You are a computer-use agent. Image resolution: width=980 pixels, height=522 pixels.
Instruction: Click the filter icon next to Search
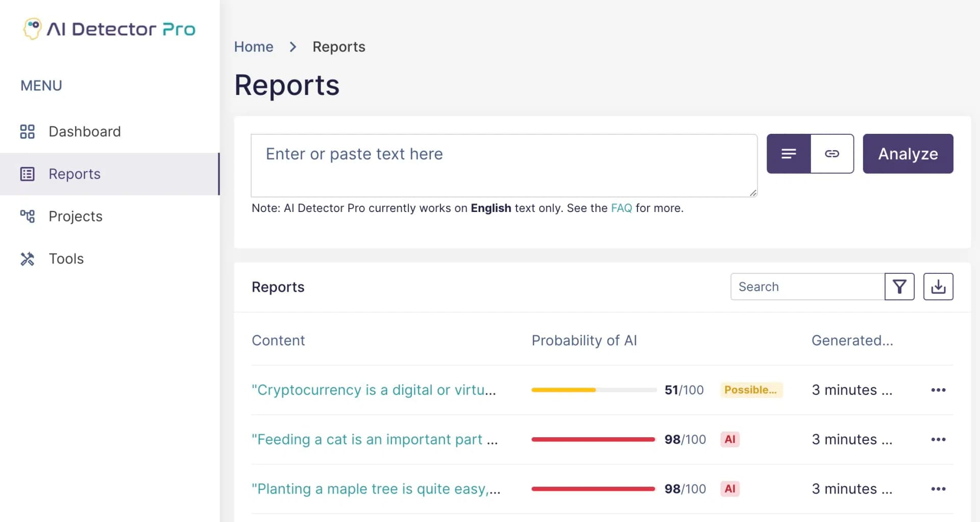click(x=900, y=287)
